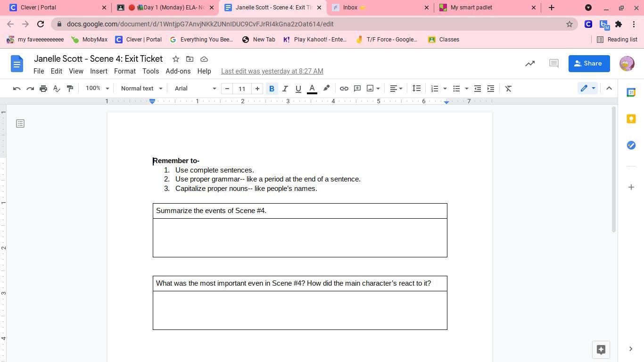Decrease font size with minus button
The height and width of the screenshot is (362, 644).
pos(227,89)
